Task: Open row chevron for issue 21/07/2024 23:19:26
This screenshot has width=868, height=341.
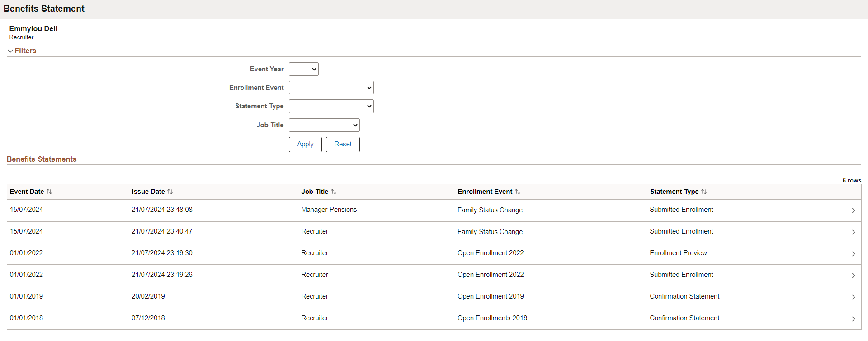Action: point(854,276)
